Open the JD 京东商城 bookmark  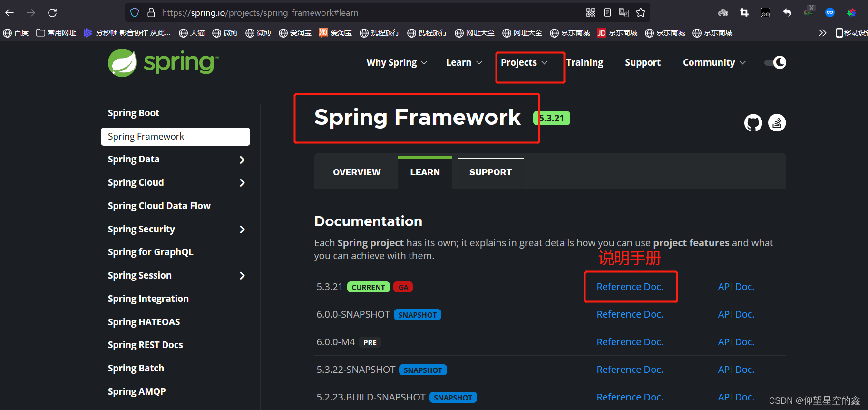click(x=617, y=33)
